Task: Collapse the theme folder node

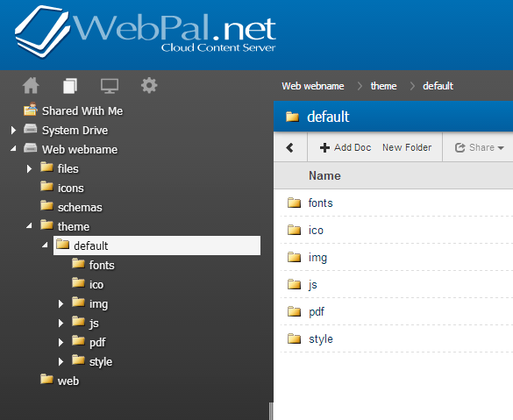Action: pos(29,225)
